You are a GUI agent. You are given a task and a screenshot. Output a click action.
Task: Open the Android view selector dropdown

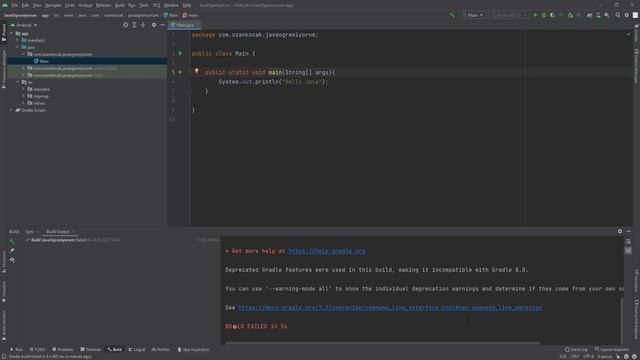(x=24, y=25)
